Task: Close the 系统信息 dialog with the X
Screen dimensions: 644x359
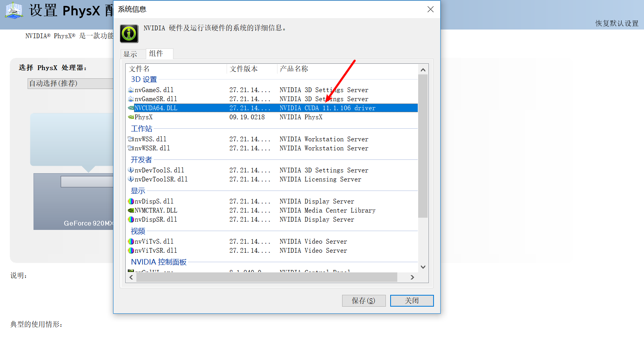Action: click(430, 9)
